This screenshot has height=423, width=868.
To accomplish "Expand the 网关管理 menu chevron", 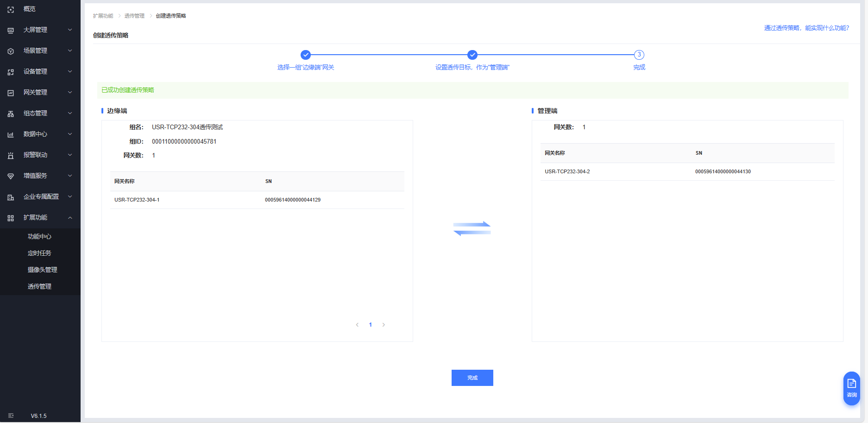I will pyautogui.click(x=70, y=92).
